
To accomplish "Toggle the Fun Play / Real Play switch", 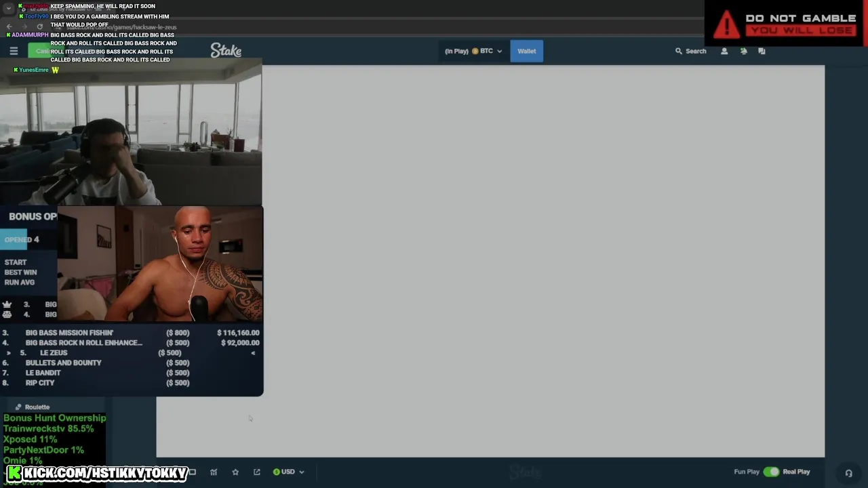I will pyautogui.click(x=771, y=472).
